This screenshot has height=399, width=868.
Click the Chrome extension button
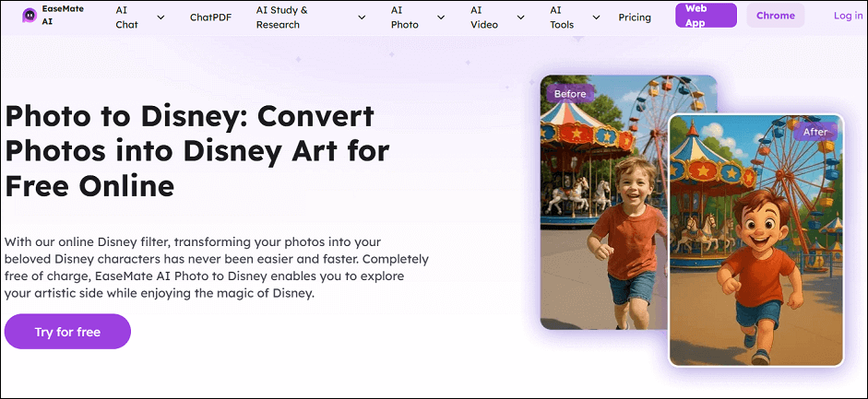[x=776, y=16]
